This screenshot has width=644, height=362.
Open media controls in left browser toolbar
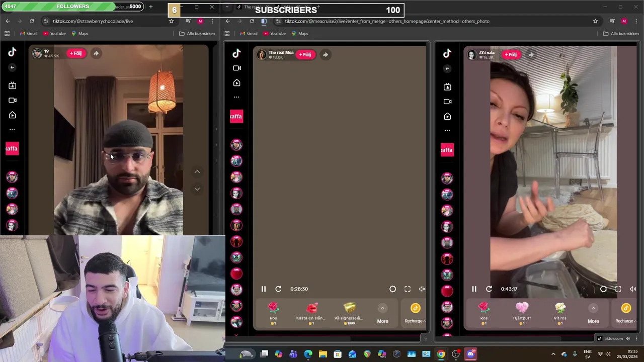pyautogui.click(x=188, y=21)
